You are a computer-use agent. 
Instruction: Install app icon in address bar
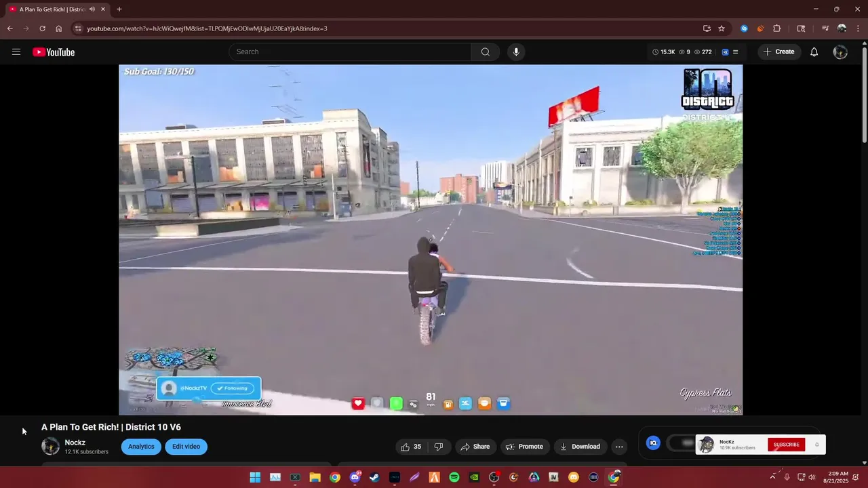click(707, 28)
